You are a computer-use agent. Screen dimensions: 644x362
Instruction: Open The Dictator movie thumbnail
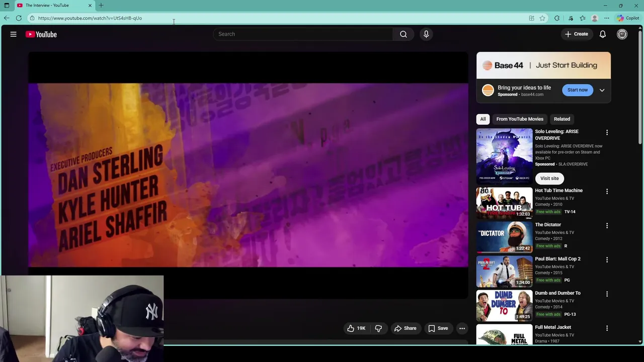coord(504,237)
